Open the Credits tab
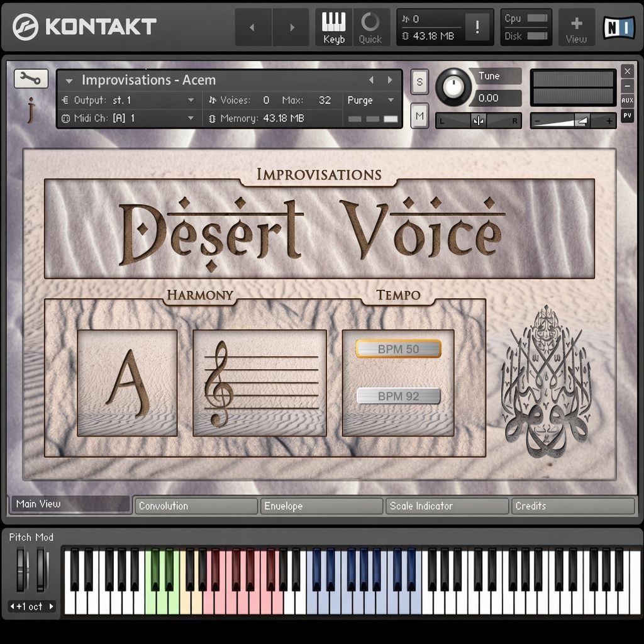The width and height of the screenshot is (644, 644). click(573, 506)
